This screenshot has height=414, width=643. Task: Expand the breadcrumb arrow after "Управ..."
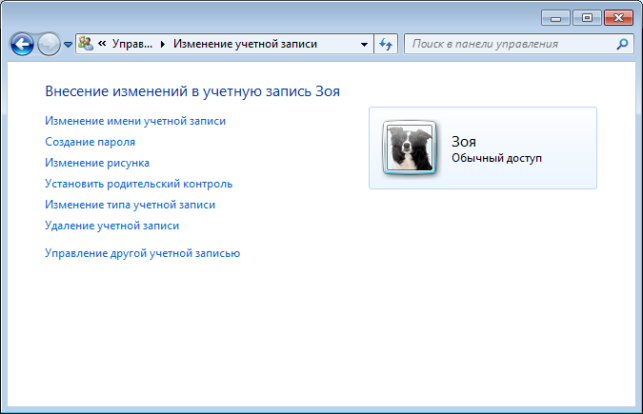coord(163,44)
